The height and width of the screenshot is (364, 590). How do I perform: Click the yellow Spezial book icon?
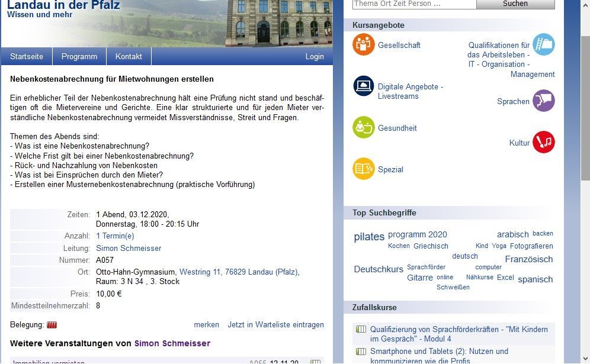pyautogui.click(x=364, y=169)
